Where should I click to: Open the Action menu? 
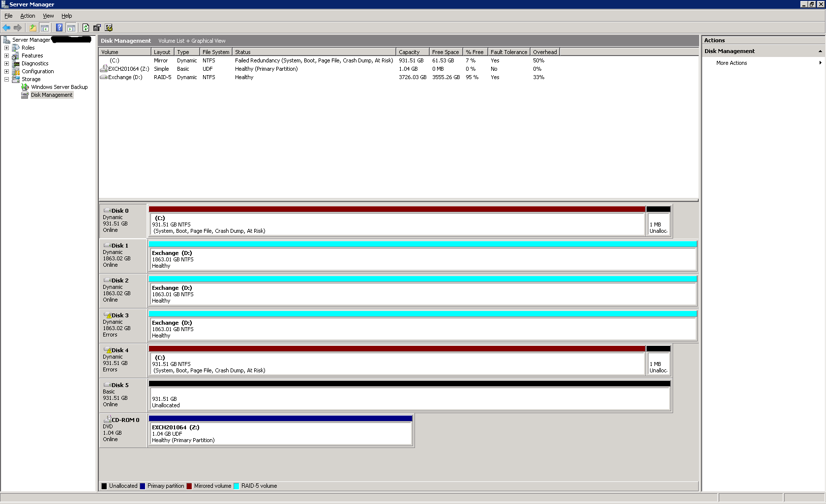click(x=28, y=16)
